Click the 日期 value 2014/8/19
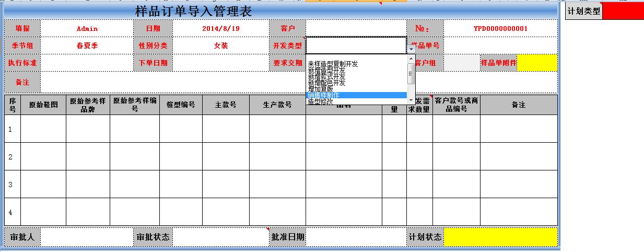 tap(220, 28)
